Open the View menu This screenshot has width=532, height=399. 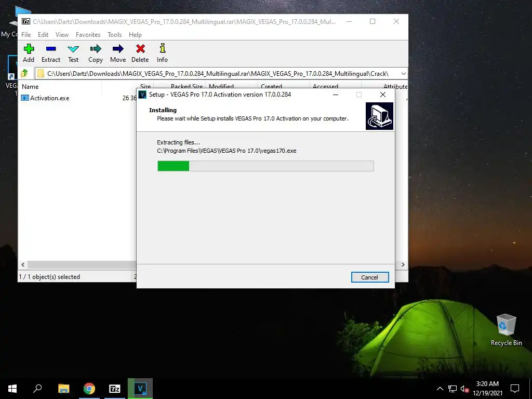click(x=62, y=35)
